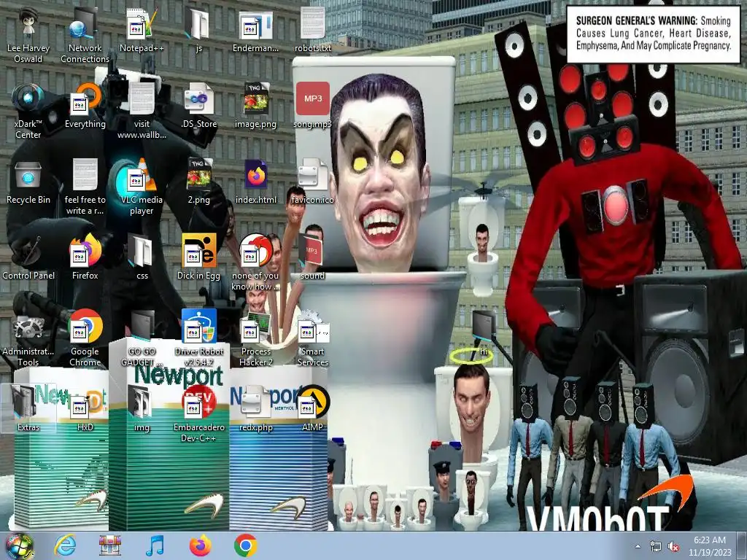The image size is (747, 560).
Task: Launch the Everything search shortcut
Action: click(x=85, y=106)
